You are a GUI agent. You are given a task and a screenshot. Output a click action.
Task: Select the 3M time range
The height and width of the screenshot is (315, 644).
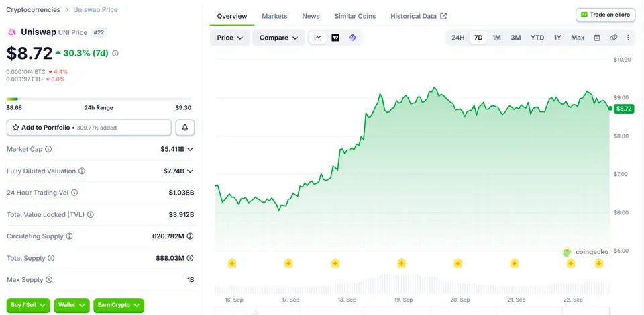click(516, 38)
